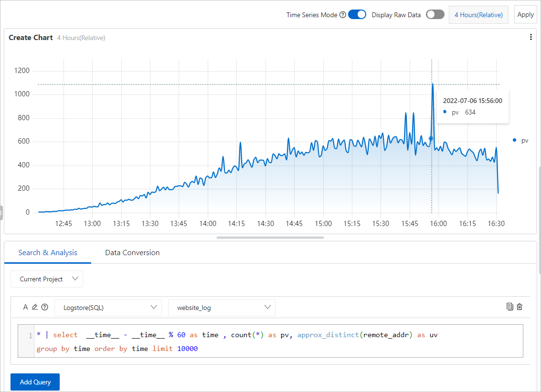Disable the Time Series Mode toggle
This screenshot has height=392, width=541.
coord(357,15)
